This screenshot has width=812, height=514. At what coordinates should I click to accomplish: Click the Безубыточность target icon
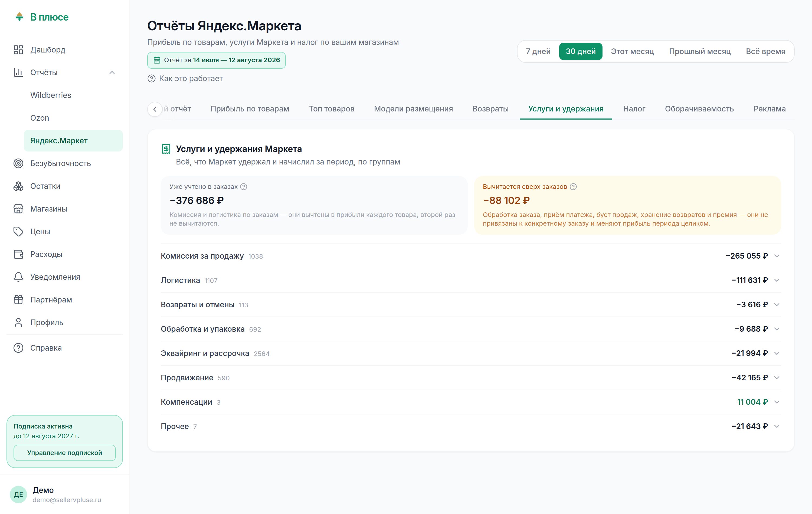point(18,163)
